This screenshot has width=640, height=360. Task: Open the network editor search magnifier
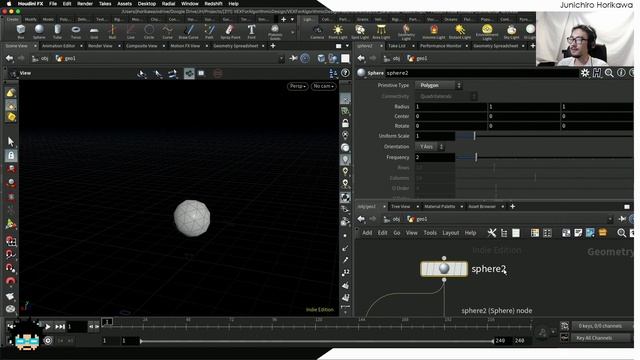point(621,233)
